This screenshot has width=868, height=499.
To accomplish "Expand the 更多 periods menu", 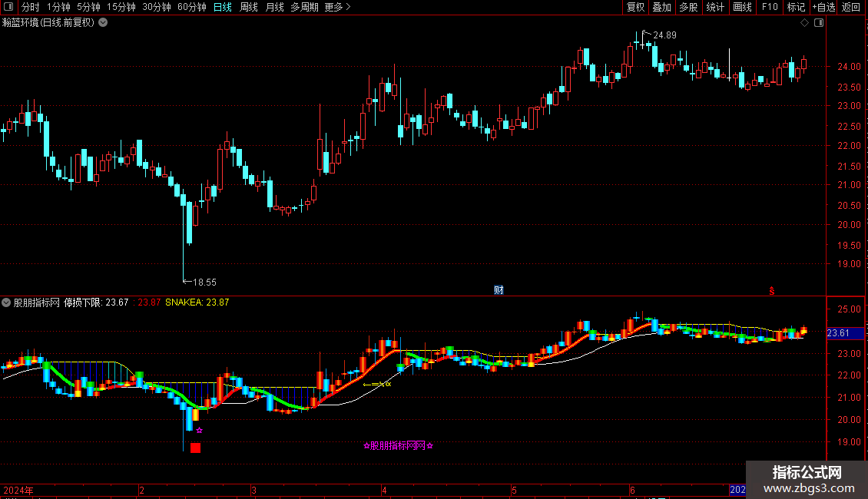I will (337, 7).
